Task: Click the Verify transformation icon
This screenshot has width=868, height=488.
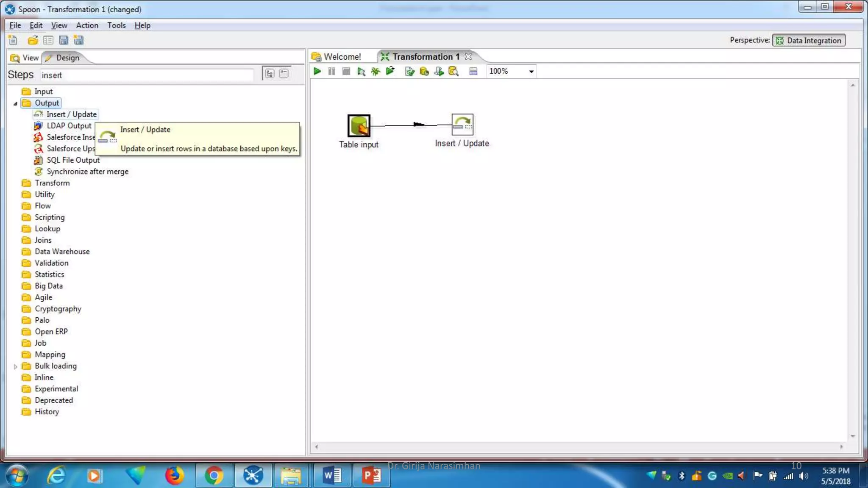Action: pos(409,71)
